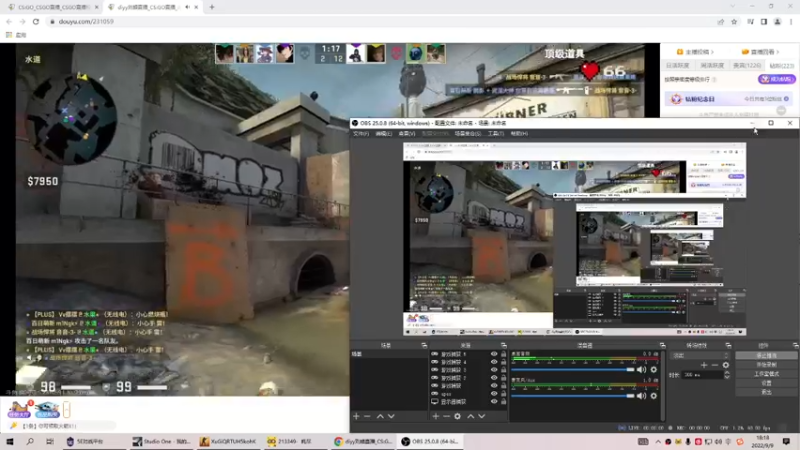Add a transition with Scene Transitions plus icon
Viewport: 800px width, 450px height.
click(x=704, y=365)
